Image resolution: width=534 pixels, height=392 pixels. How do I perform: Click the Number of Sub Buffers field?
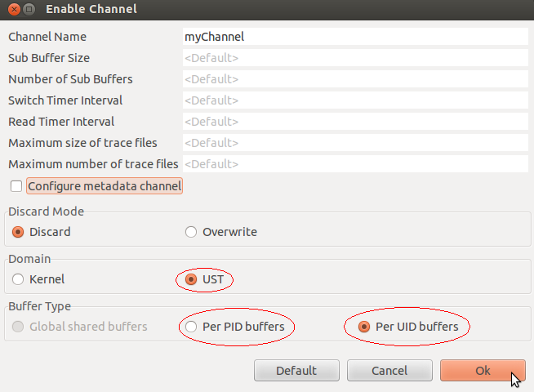coord(355,79)
